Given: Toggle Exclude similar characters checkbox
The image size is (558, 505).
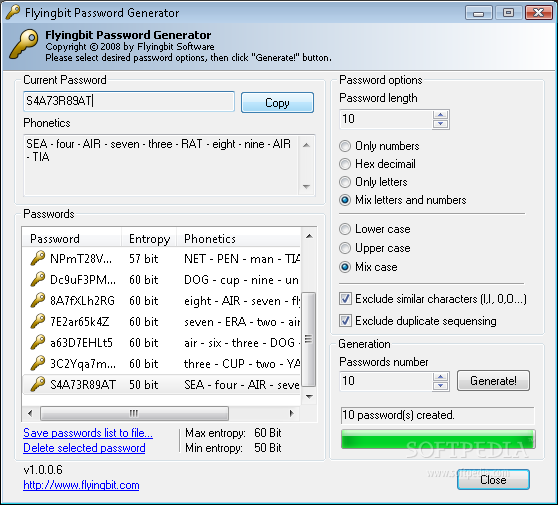Looking at the screenshot, I should click(345, 299).
